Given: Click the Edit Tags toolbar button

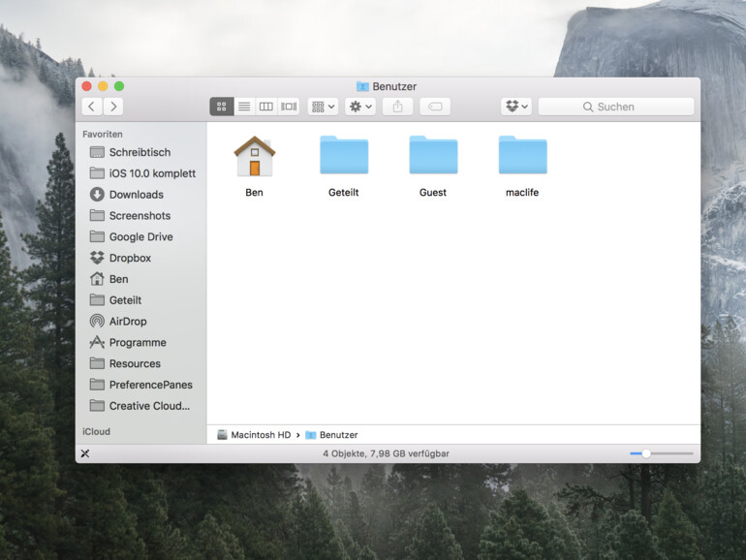Looking at the screenshot, I should coord(435,107).
